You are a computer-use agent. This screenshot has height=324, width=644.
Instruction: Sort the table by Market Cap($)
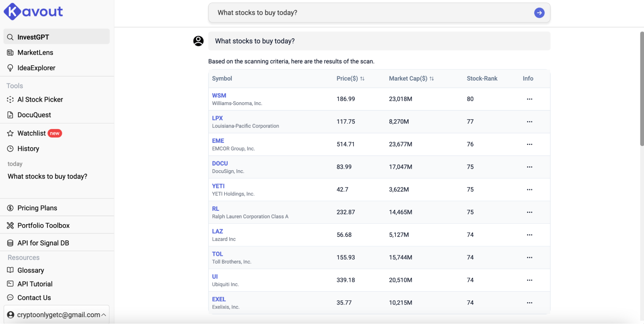click(432, 79)
